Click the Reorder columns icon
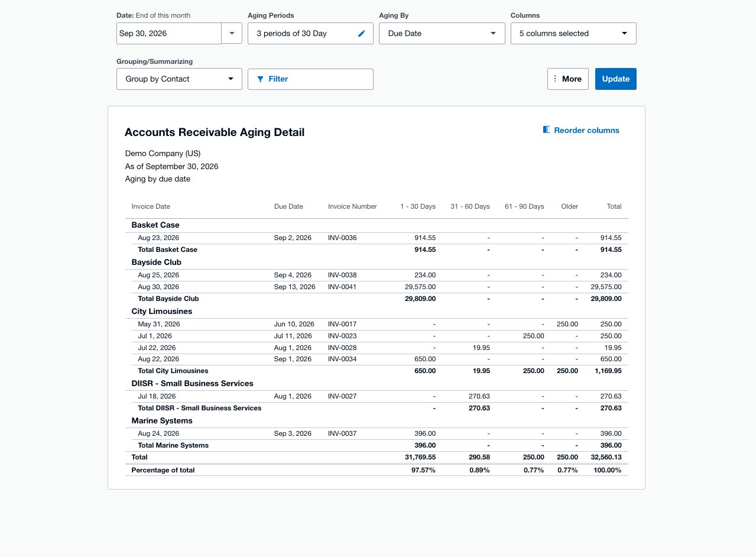This screenshot has height=557, width=756. click(547, 130)
